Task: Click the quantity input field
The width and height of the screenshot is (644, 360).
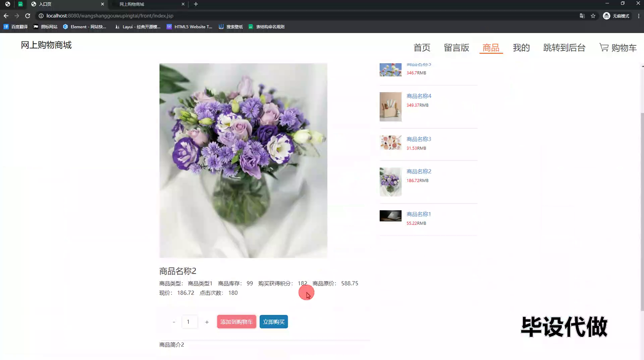Action: click(x=190, y=322)
